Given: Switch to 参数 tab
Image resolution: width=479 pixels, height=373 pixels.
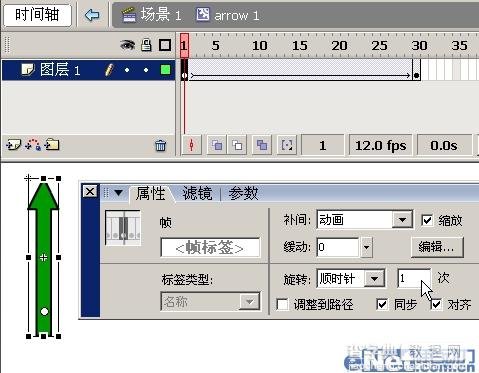Looking at the screenshot, I should pos(243,194).
